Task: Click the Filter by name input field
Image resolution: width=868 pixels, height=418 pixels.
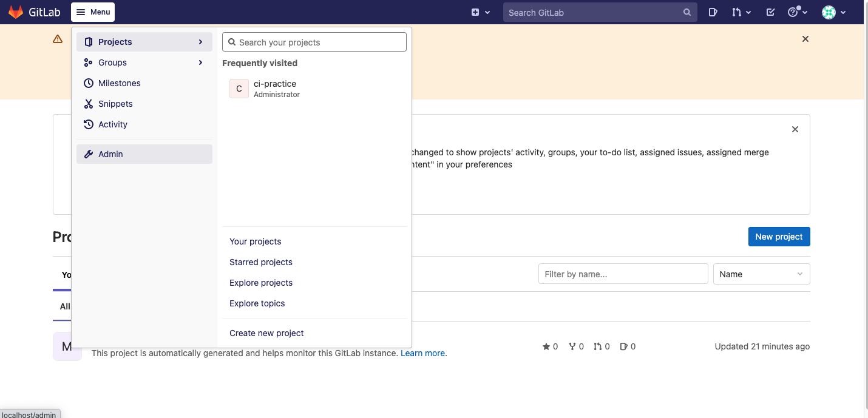Action: coord(623,274)
